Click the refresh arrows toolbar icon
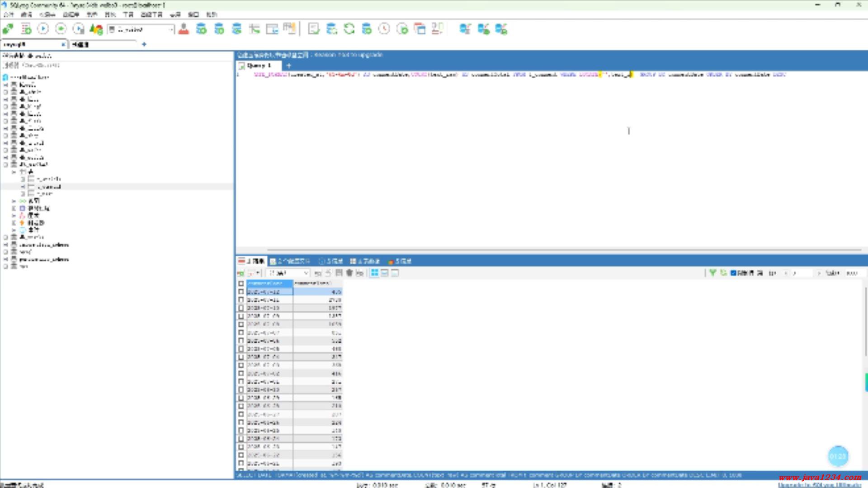 tap(349, 29)
